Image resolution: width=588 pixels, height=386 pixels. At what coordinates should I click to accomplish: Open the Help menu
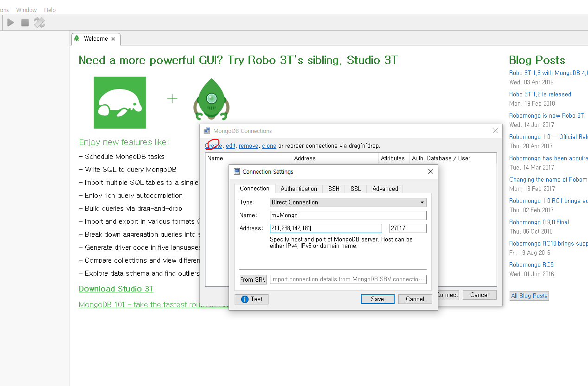point(50,10)
